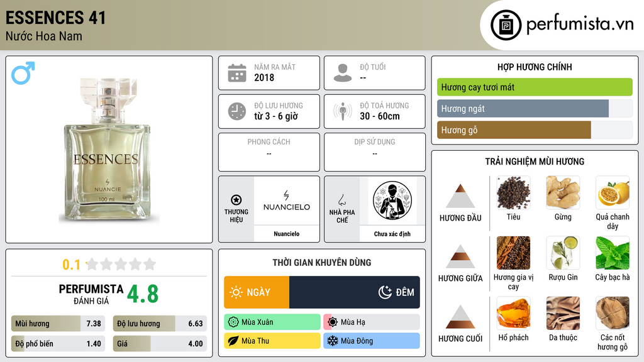The width and height of the screenshot is (644, 362).
Task: Click the sillage icon beside Độ toả hương
Action: point(343,111)
